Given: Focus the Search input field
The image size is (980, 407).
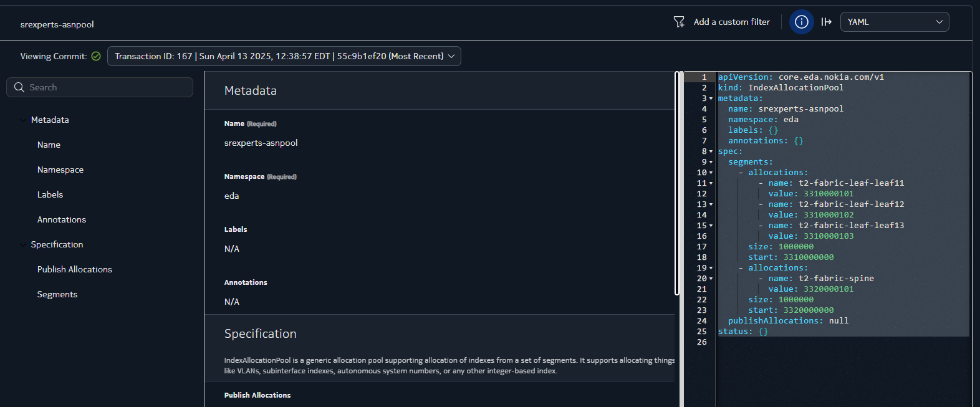Looking at the screenshot, I should pos(106,87).
